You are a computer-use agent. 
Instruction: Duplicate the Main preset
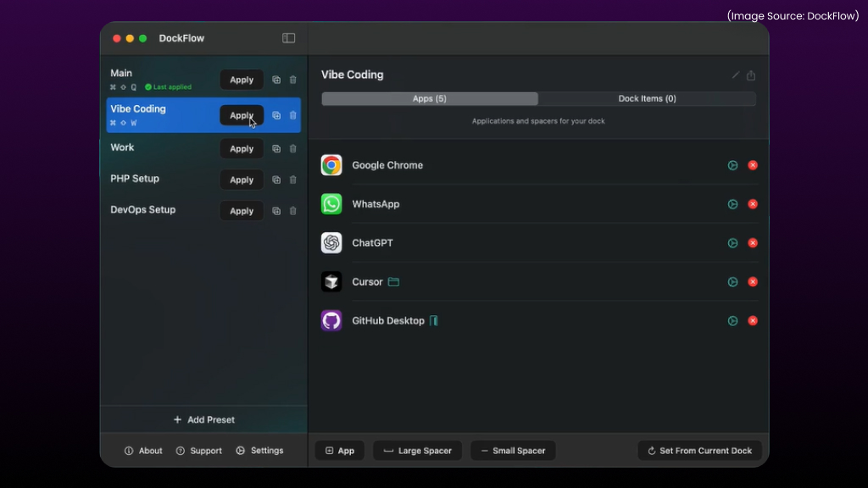pyautogui.click(x=276, y=80)
